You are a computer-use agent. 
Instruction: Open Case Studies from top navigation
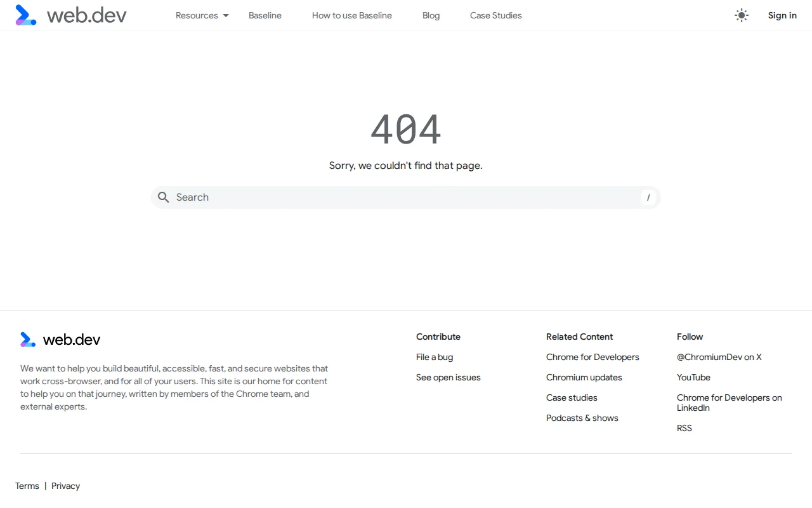[x=495, y=15]
